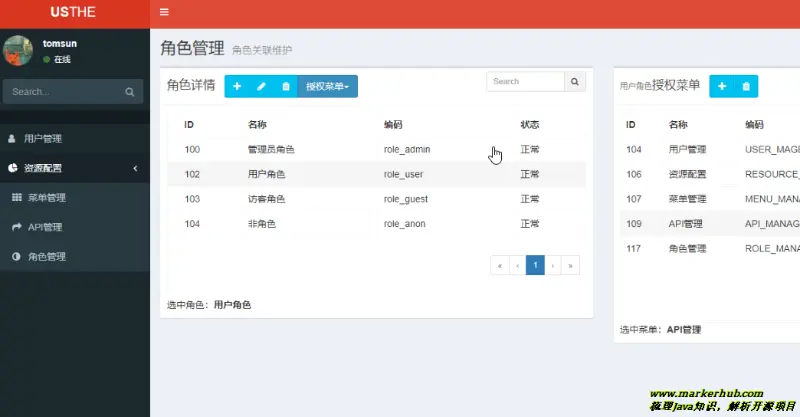Click the 名称 column header in role table
Viewport: 800px width, 417px height.
coord(257,125)
